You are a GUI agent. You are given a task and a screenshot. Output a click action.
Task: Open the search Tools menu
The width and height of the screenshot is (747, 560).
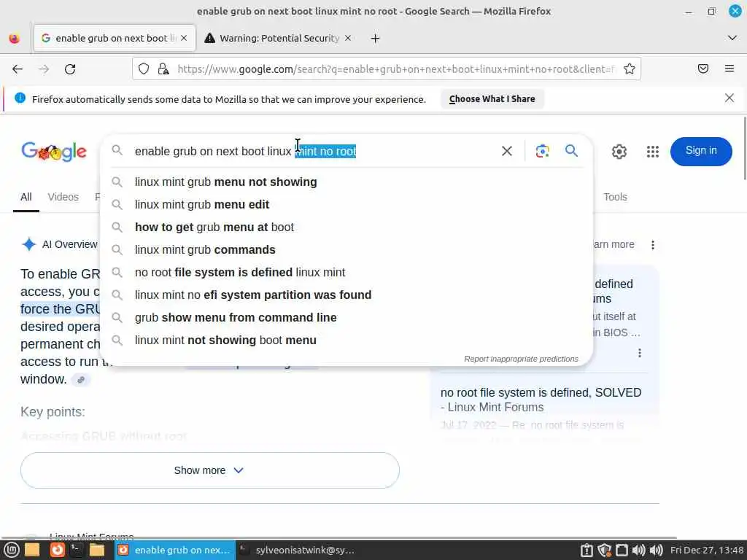pyautogui.click(x=615, y=197)
